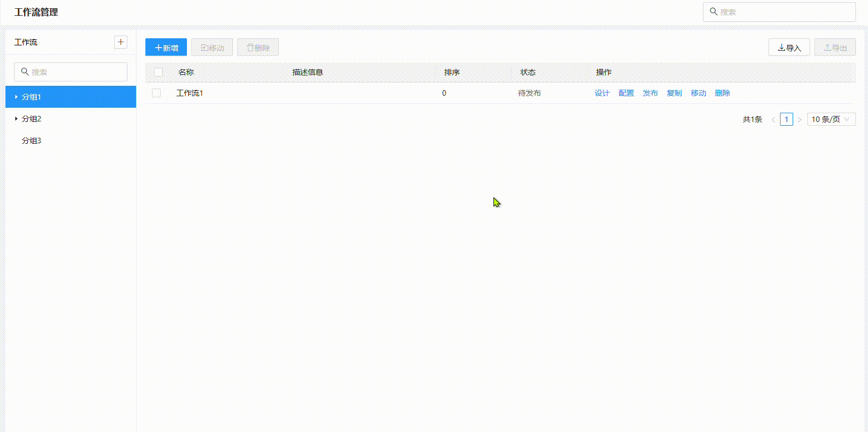Viewport: 868px width, 432px height.
Task: Click the next page arrow in pagination
Action: pyautogui.click(x=800, y=120)
